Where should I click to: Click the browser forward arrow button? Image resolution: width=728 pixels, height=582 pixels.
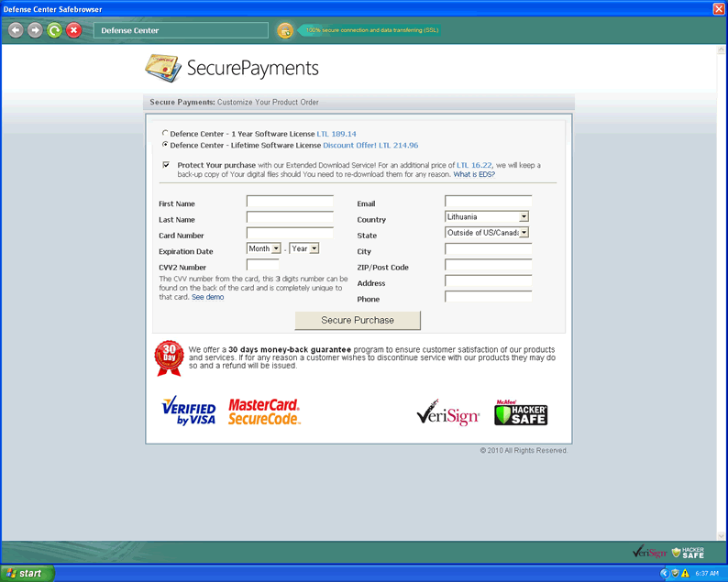point(35,30)
